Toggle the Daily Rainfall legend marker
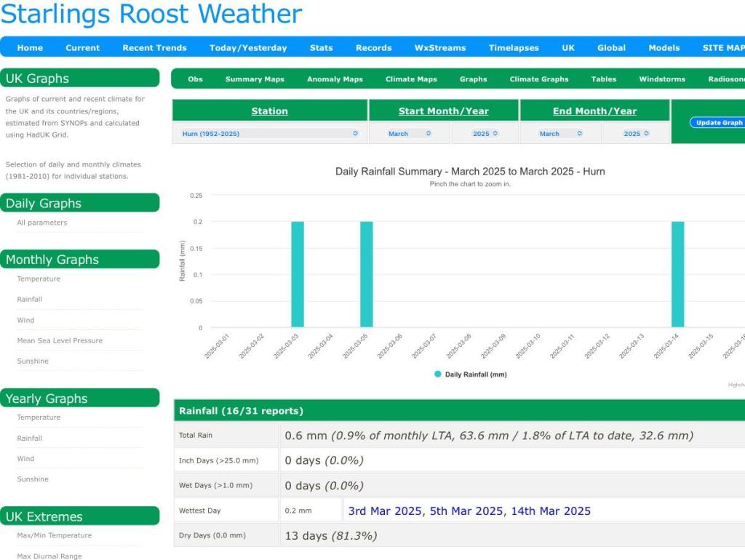Image resolution: width=745 pixels, height=560 pixels. [438, 375]
